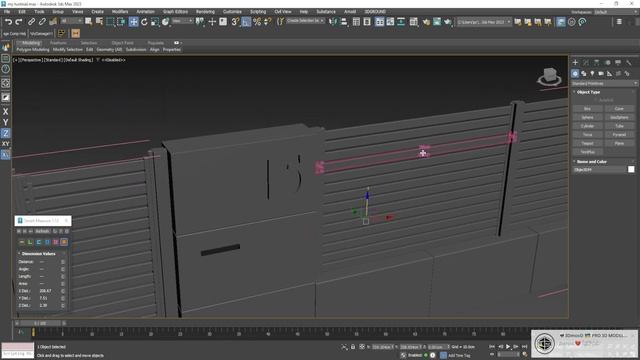Select the Geometry category icon
Image resolution: width=640 pixels, height=360 pixels.
tap(575, 73)
